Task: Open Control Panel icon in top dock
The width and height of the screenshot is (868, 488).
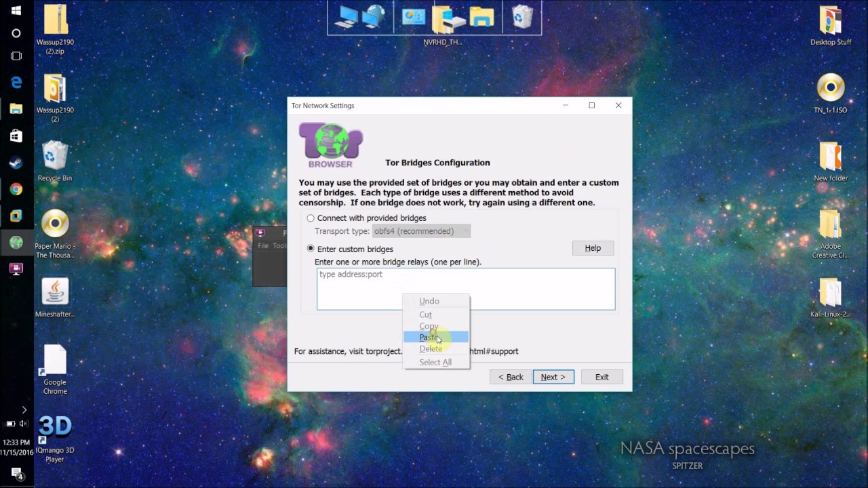Action: coord(414,17)
